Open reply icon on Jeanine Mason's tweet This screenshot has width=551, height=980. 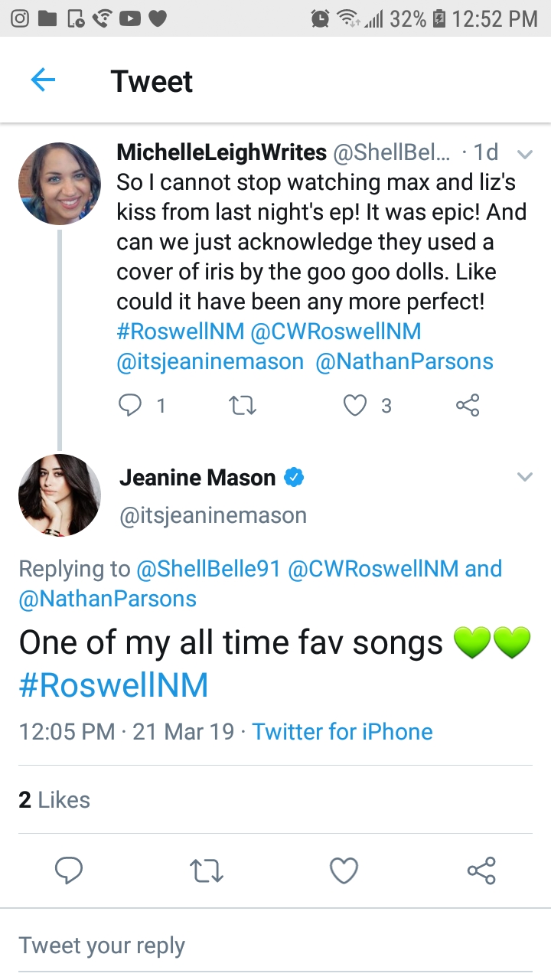pyautogui.click(x=69, y=870)
